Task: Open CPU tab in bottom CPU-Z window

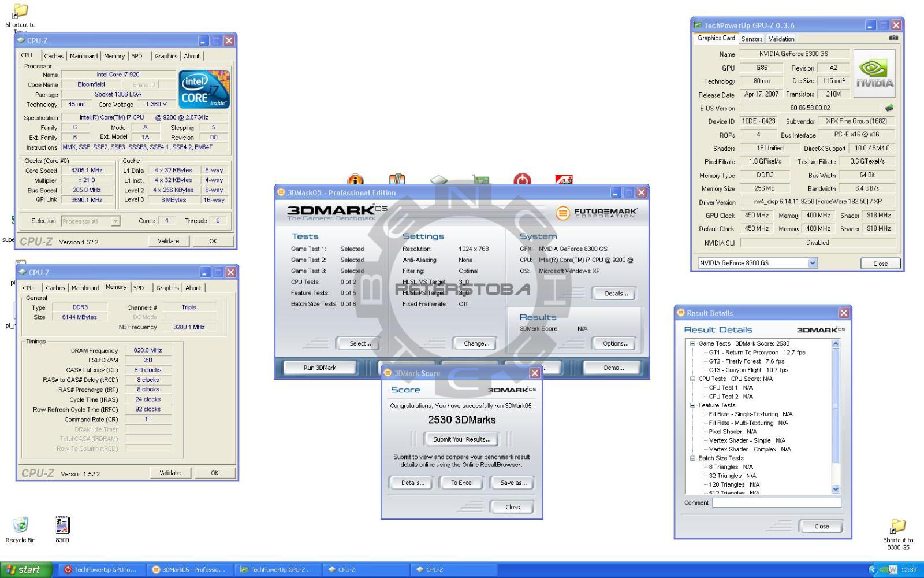Action: 28,288
